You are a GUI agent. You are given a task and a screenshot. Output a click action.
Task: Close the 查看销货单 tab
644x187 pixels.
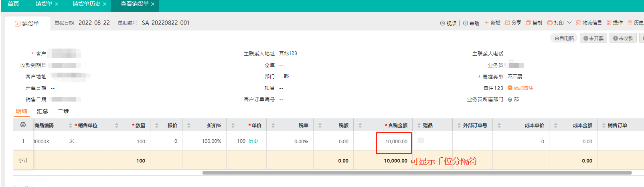(x=153, y=4)
